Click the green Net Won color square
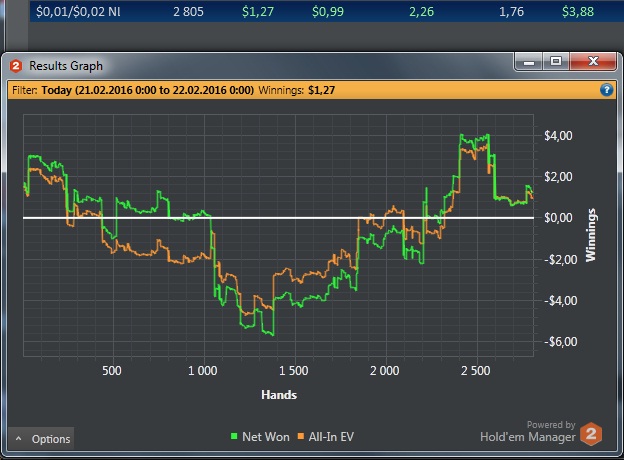This screenshot has height=460, width=624. [234, 437]
